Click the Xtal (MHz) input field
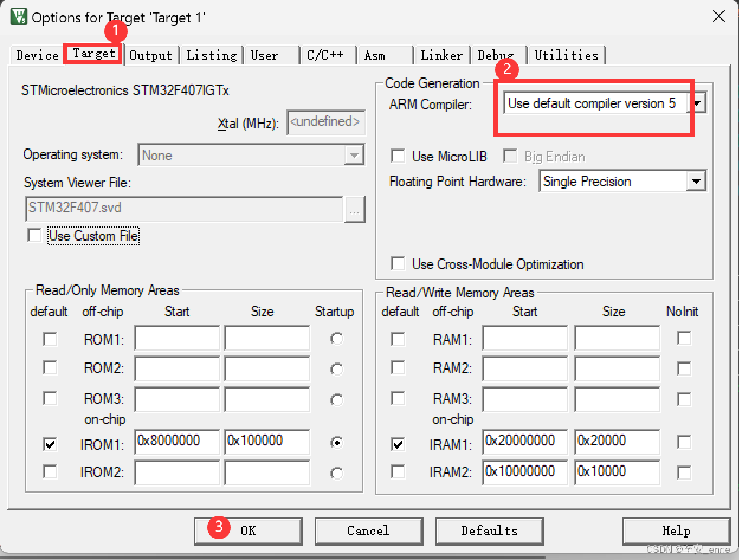Screen dimensions: 739x560 point(326,122)
